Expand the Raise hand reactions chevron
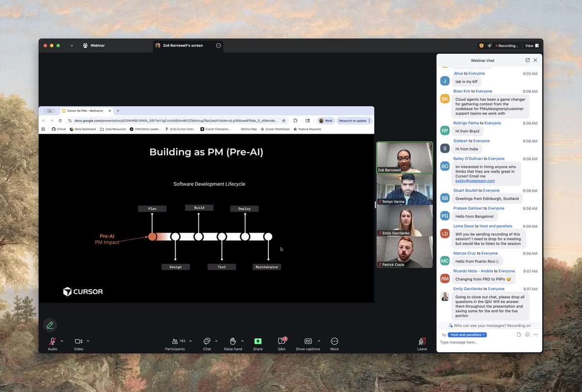This screenshot has height=392, width=582. click(x=242, y=341)
